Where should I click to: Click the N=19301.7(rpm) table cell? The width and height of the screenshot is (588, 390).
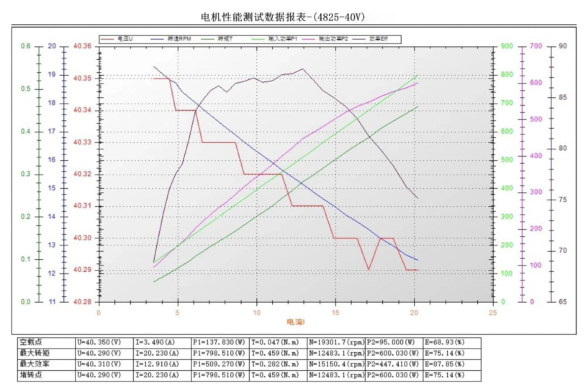pos(336,342)
